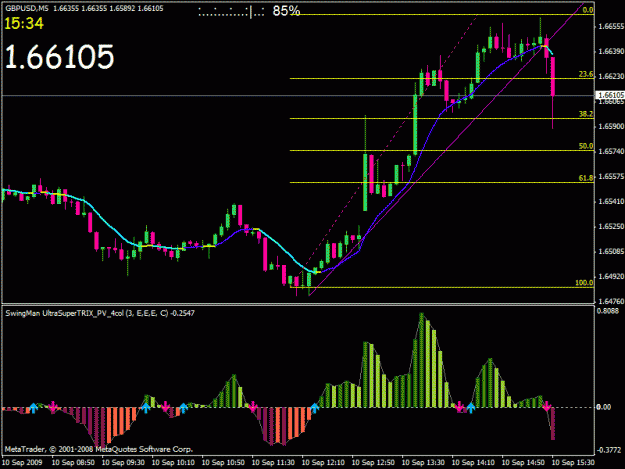Click the 10 Sep 2009 date label
The height and width of the screenshot is (469, 625).
click(x=22, y=463)
